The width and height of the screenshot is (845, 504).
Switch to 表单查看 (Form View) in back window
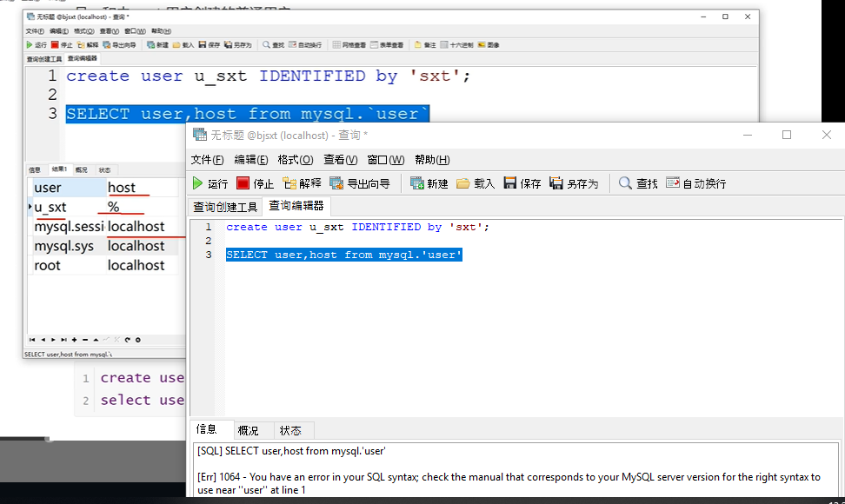pos(387,44)
